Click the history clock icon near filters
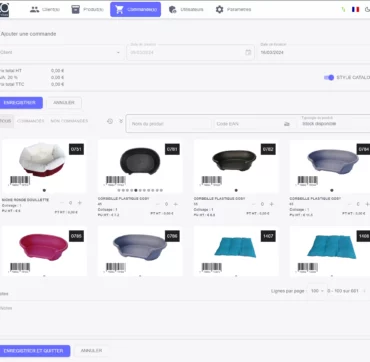The width and height of the screenshot is (370, 362). pos(110,121)
